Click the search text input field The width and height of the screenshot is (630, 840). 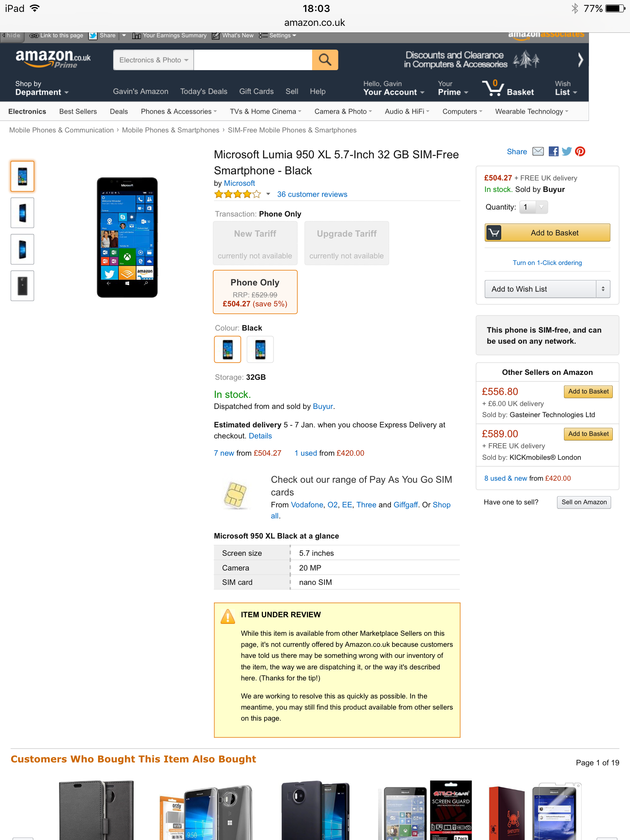(x=253, y=60)
